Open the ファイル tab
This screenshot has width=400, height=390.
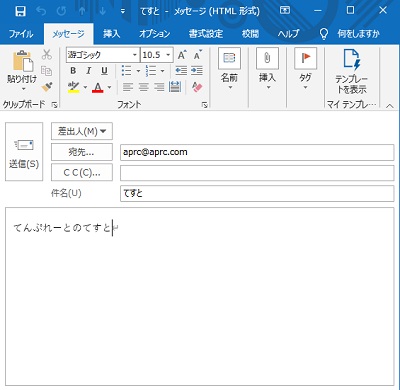21,34
